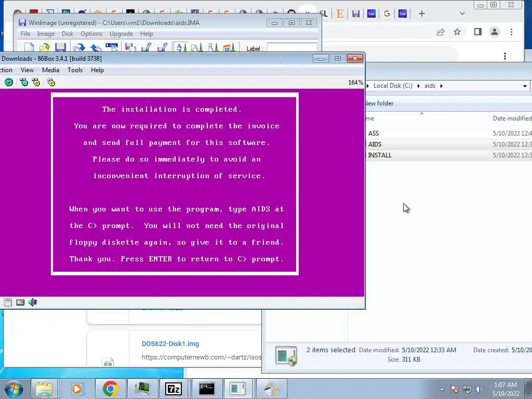This screenshot has width=532, height=399.
Task: Click the Ctrl+Alt+Esc icon in 86Box toolbar
Action: 36,82
